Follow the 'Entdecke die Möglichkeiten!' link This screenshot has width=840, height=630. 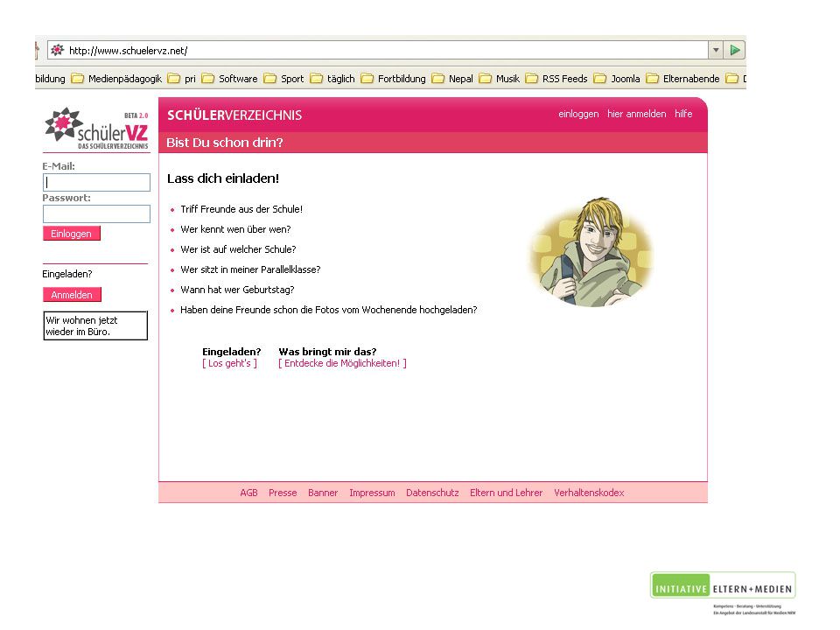coord(342,363)
